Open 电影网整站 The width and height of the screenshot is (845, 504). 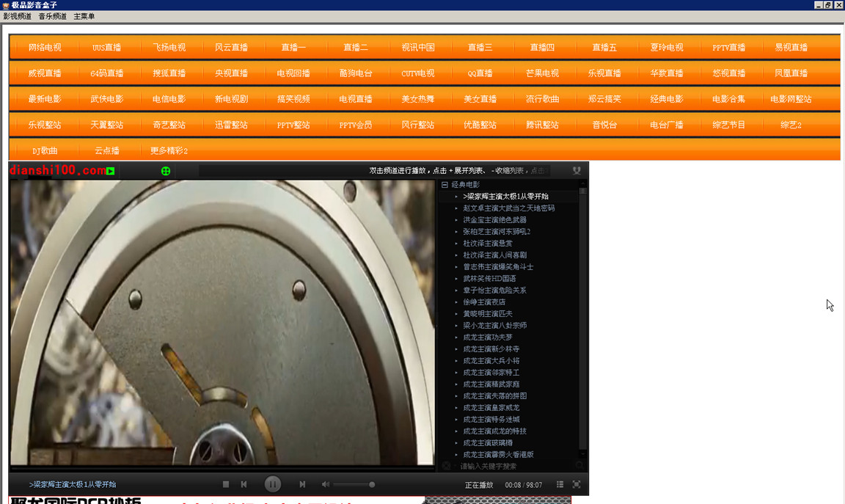coord(791,99)
